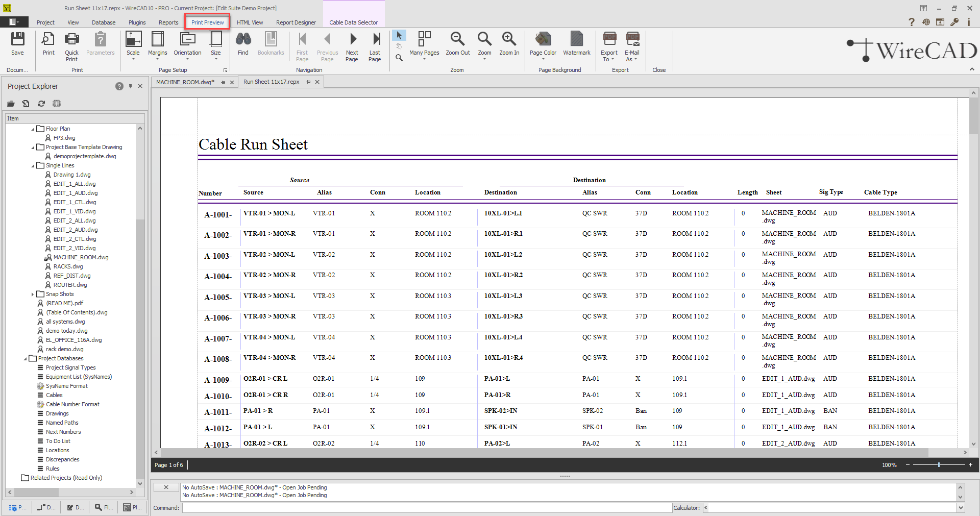This screenshot has width=980, height=516.
Task: Click zoom plus button in status bar
Action: point(970,464)
